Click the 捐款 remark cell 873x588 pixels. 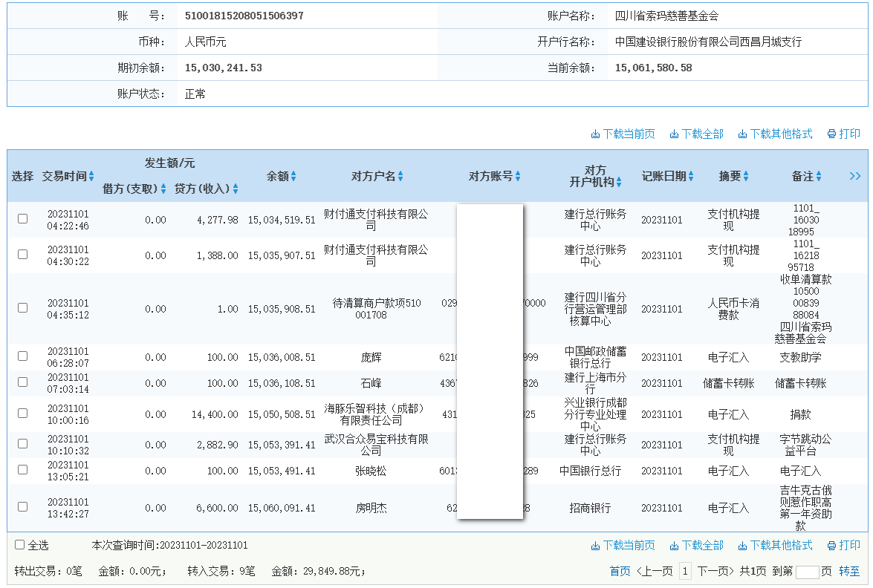(801, 414)
